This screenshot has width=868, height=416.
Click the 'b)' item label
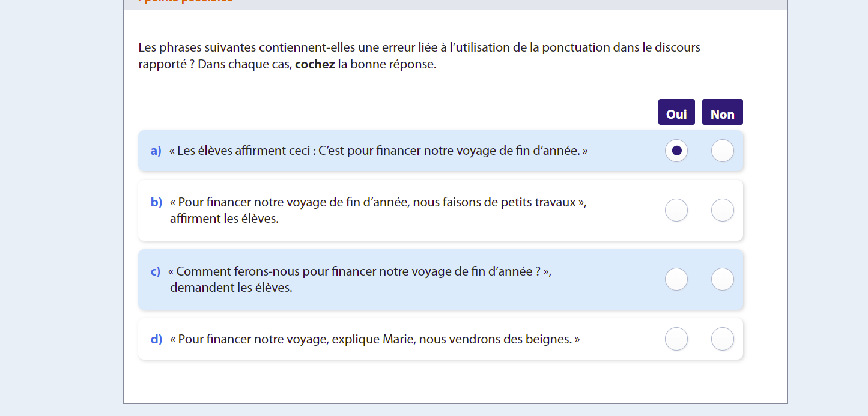156,202
